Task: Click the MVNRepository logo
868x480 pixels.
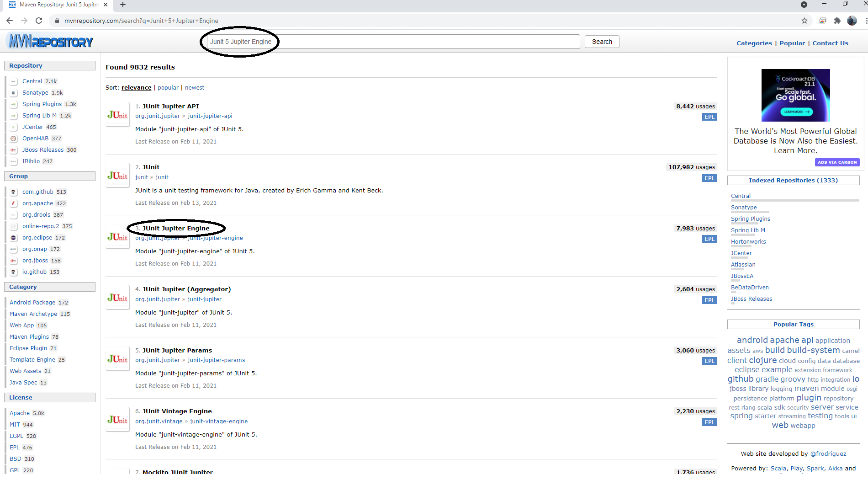Action: [50, 42]
